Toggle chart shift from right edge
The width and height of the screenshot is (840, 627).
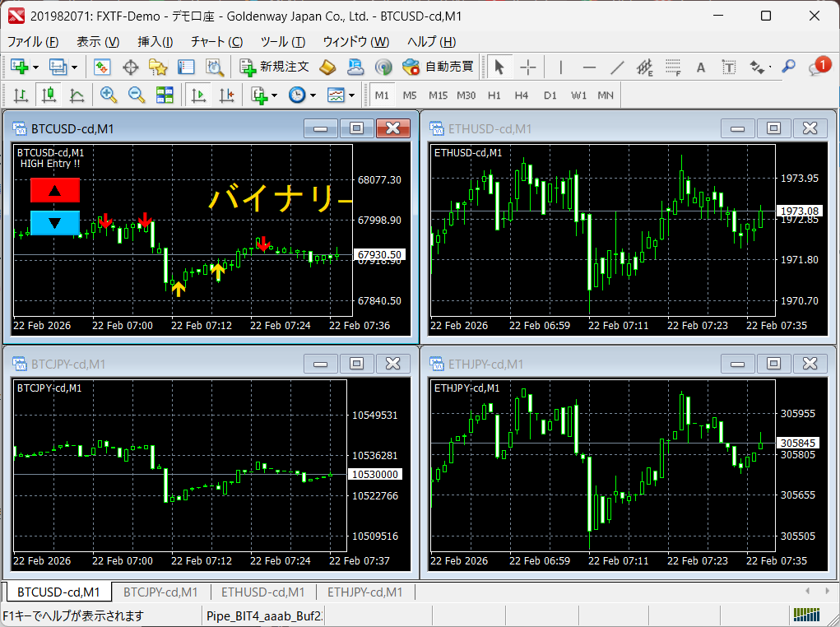(x=226, y=95)
